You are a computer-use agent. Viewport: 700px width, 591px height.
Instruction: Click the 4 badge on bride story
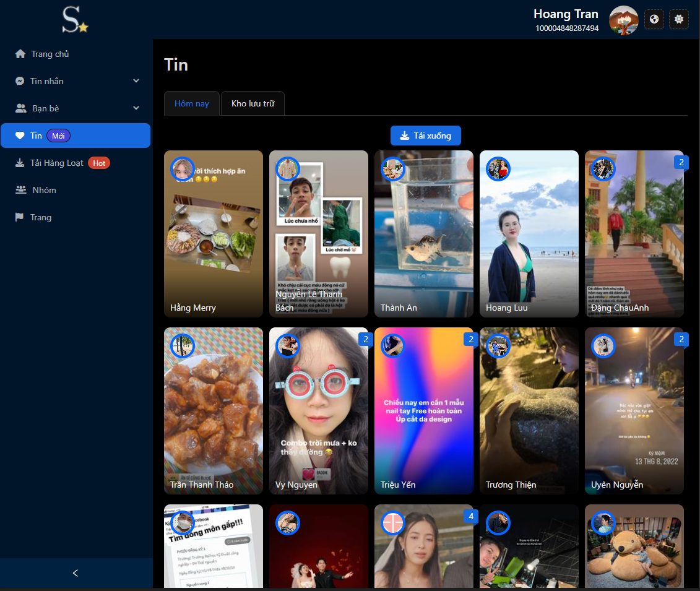click(x=470, y=517)
